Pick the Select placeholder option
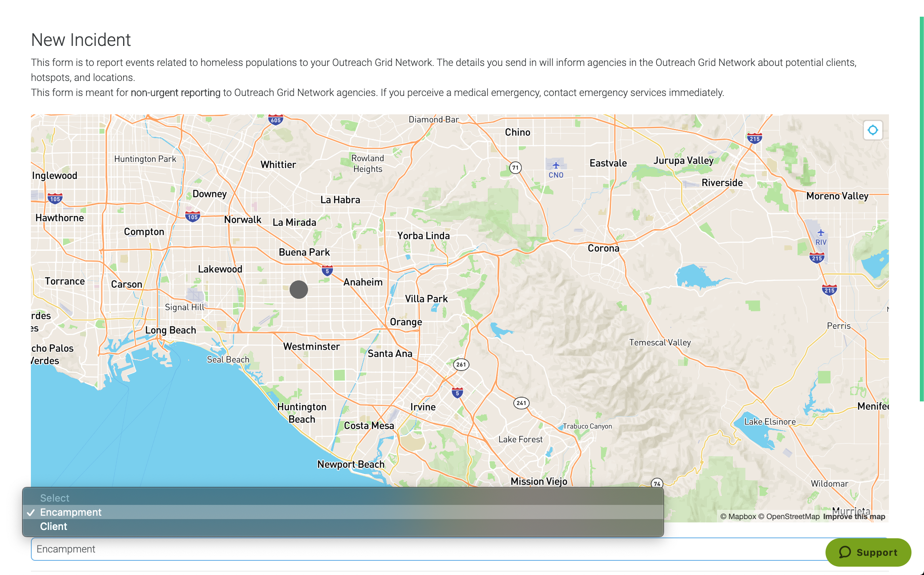Image resolution: width=924 pixels, height=575 pixels. (55, 498)
